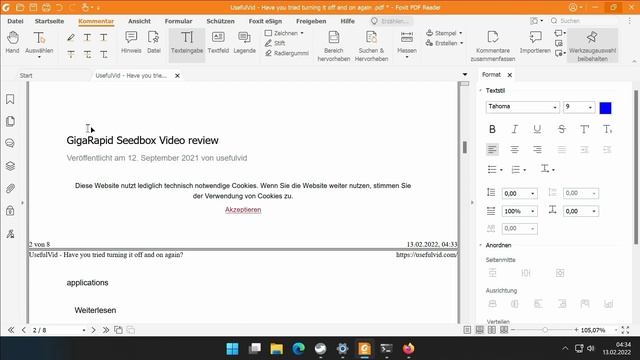Collapse the Anordnen section
The image size is (640, 360).
(x=480, y=245)
